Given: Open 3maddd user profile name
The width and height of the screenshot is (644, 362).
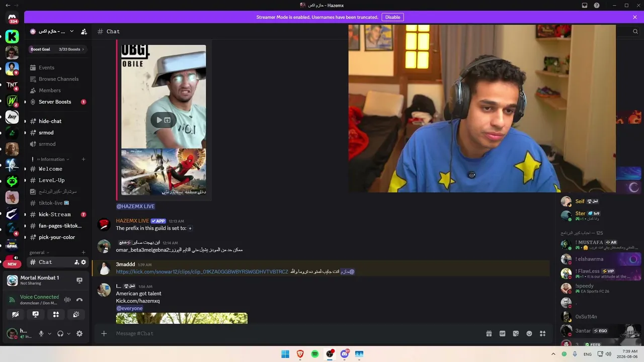Looking at the screenshot, I should [125, 264].
